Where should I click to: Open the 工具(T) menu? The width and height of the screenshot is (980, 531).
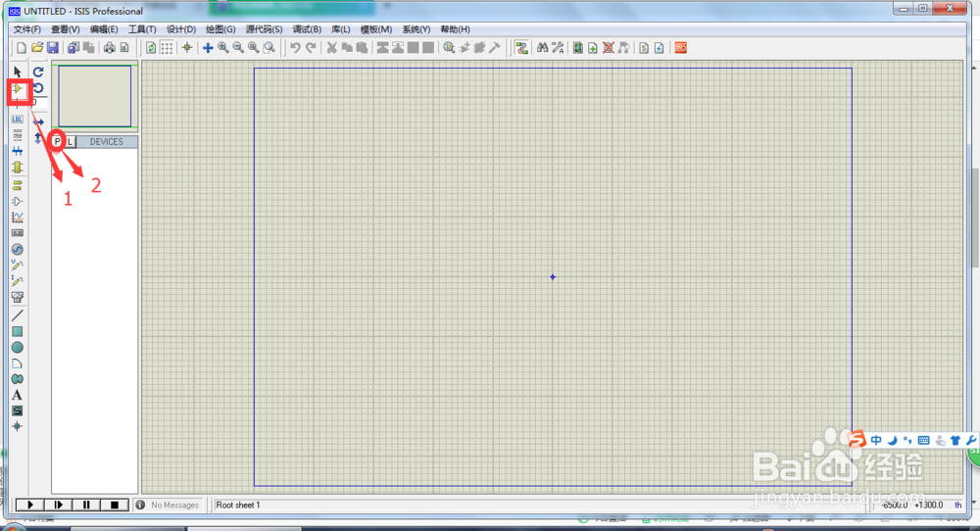142,29
